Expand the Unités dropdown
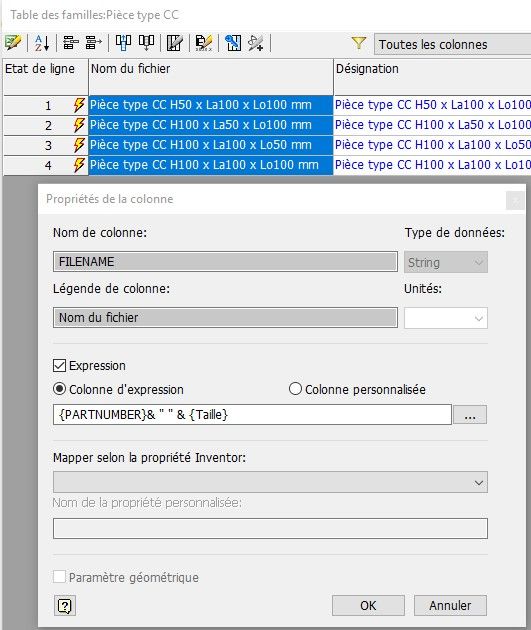This screenshot has width=531, height=630. pos(446,318)
